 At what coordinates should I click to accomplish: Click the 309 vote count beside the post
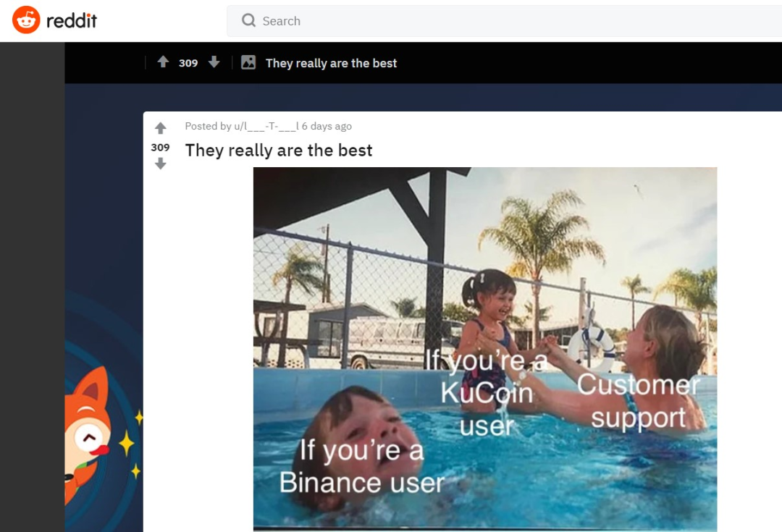[160, 147]
